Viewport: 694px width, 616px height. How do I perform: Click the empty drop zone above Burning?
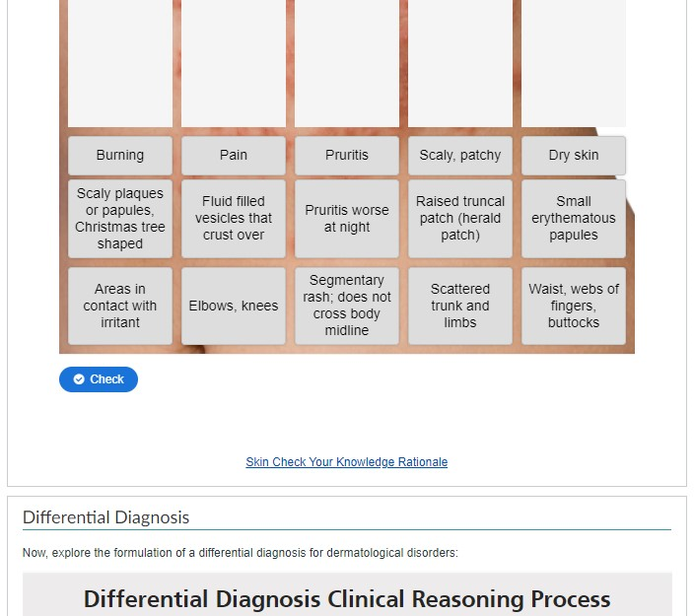pos(120,63)
